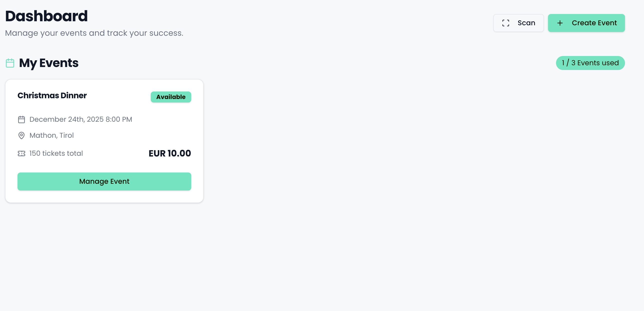This screenshot has width=644, height=311.
Task: Click the Manage Event button
Action: click(x=104, y=181)
